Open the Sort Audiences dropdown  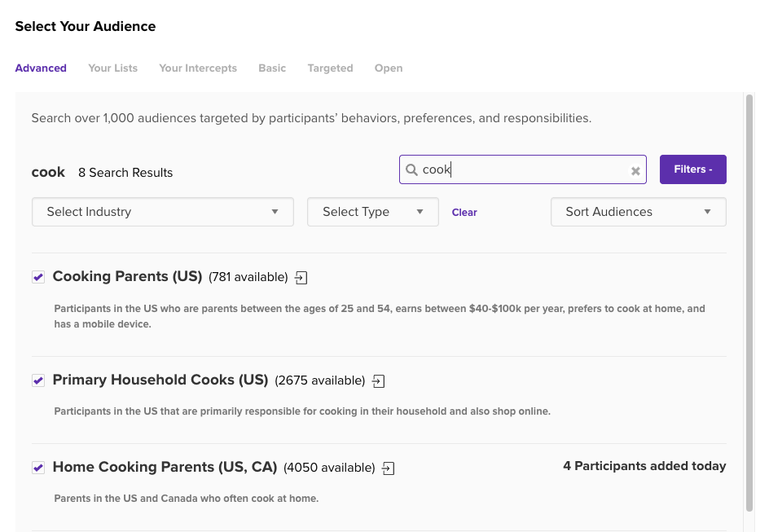638,212
